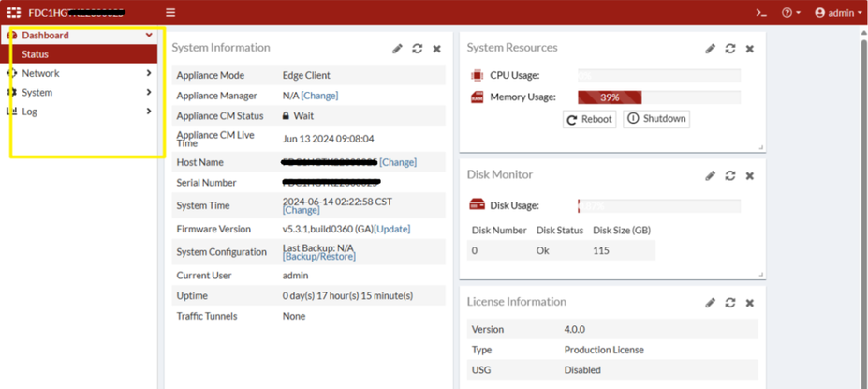Image resolution: width=868 pixels, height=389 pixels.
Task: Refresh the Disk Monitor widget
Action: pyautogui.click(x=729, y=175)
